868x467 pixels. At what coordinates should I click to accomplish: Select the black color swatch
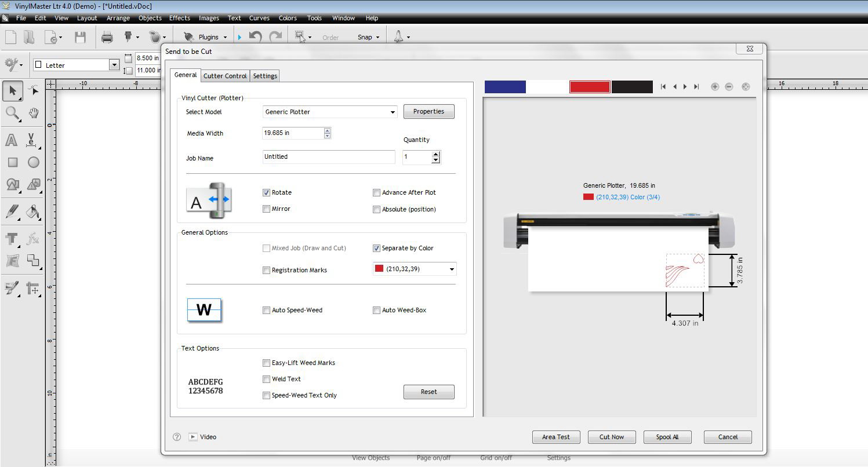click(632, 87)
